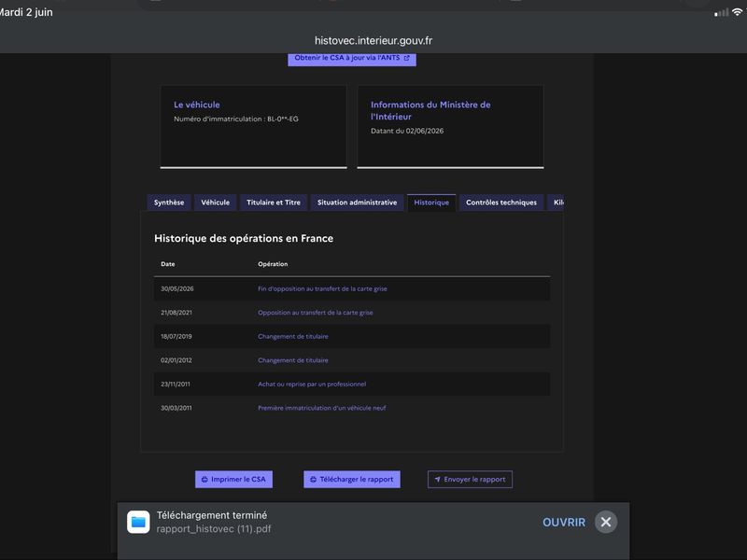
Task: Click the date 30/05/2026 in the table
Action: point(177,288)
